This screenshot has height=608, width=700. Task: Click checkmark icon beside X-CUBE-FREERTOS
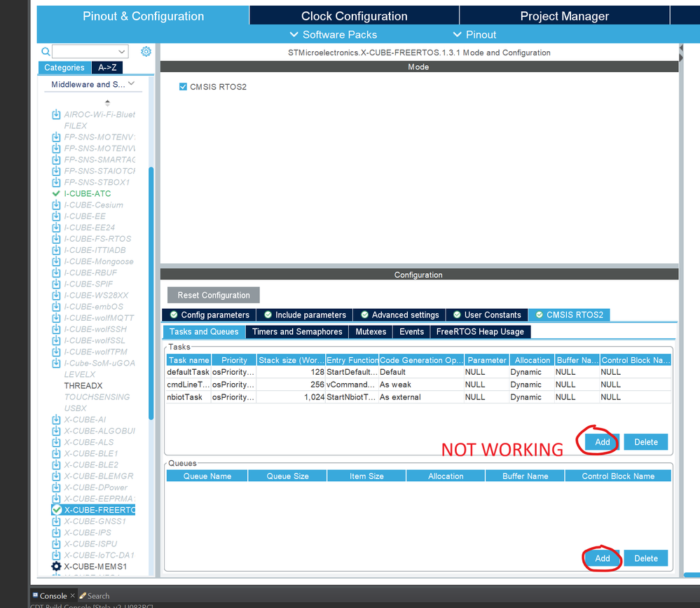[57, 510]
